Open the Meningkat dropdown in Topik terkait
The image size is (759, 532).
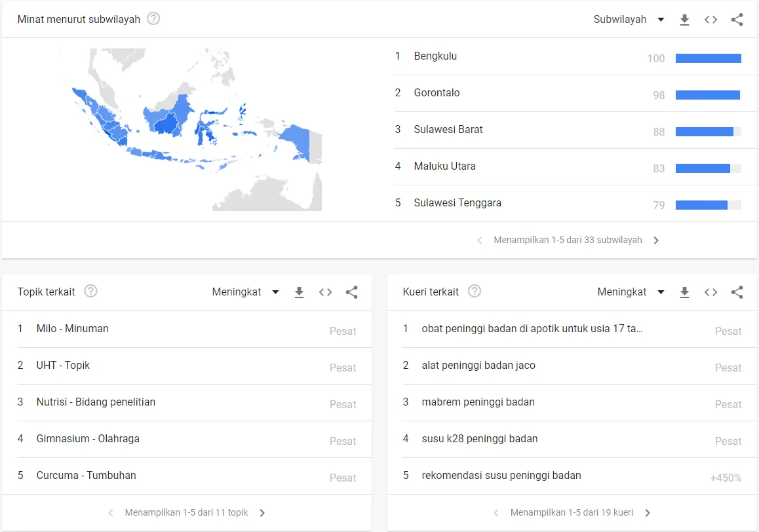(245, 292)
